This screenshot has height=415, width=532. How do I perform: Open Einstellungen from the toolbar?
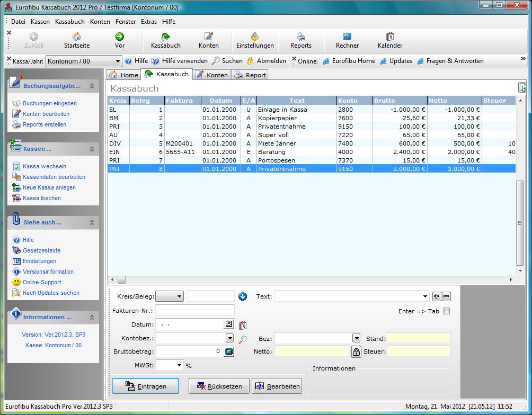(255, 40)
